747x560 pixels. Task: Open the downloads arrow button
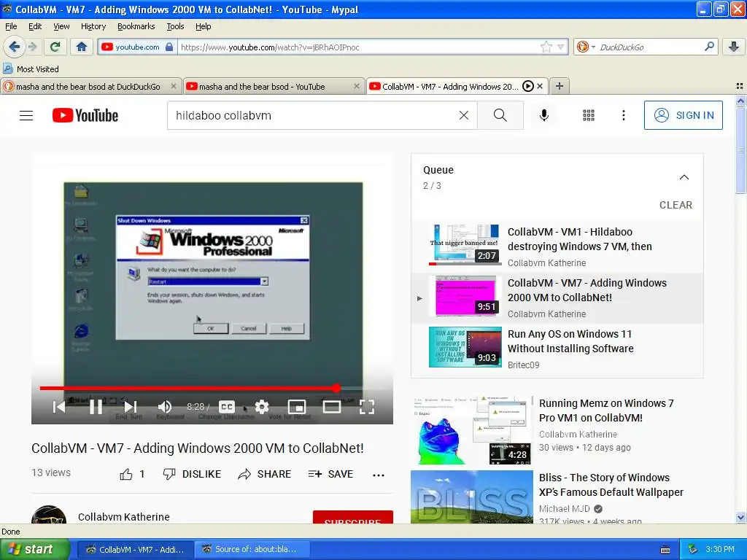(734, 47)
